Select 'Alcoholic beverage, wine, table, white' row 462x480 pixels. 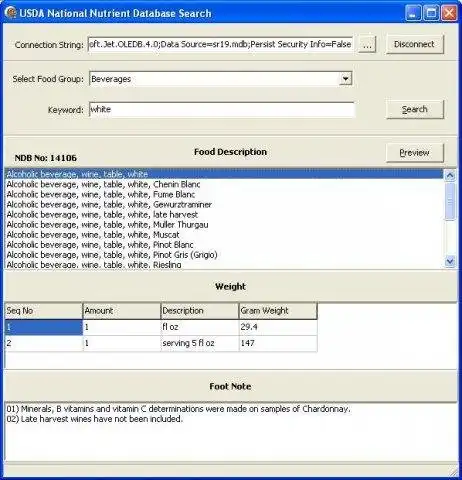point(224,174)
